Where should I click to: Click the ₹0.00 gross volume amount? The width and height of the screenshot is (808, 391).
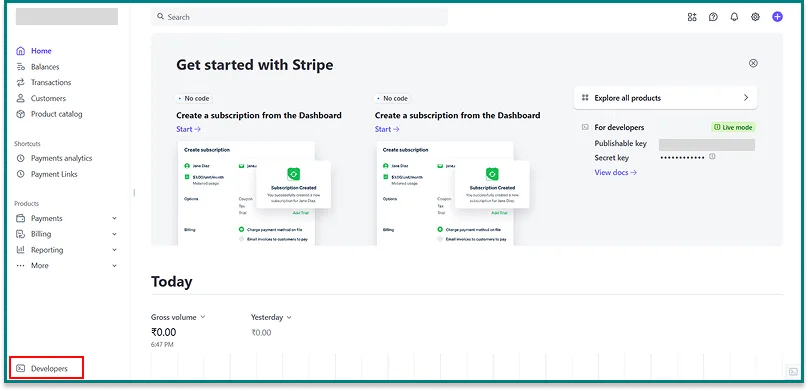tap(163, 332)
